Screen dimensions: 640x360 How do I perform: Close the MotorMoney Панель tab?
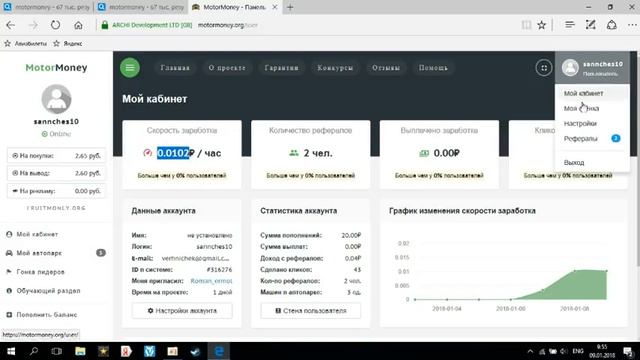(275, 7)
